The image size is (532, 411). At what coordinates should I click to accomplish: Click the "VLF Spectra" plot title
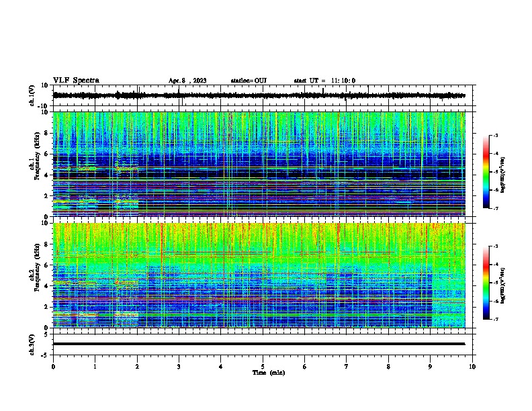(76, 81)
